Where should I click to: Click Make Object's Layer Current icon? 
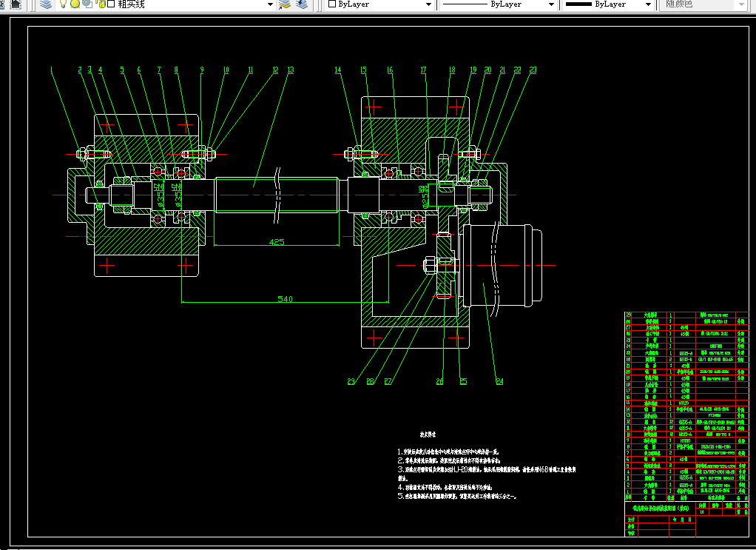tap(285, 4)
